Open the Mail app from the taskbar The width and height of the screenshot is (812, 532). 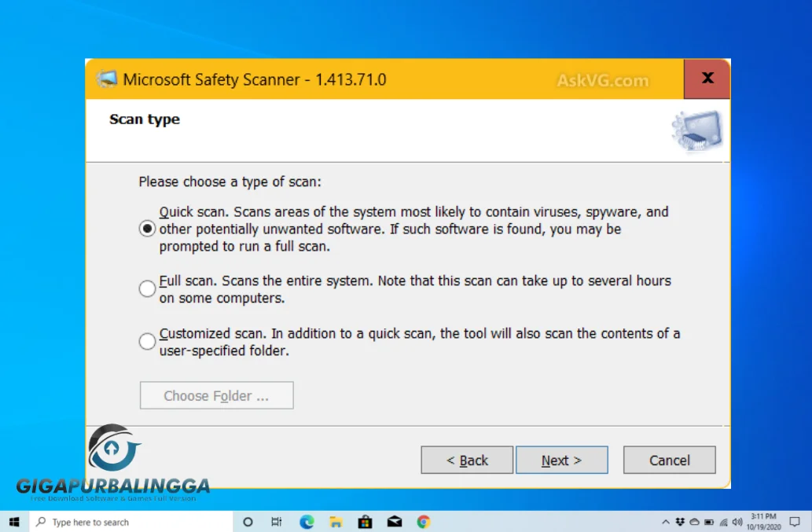[393, 521]
